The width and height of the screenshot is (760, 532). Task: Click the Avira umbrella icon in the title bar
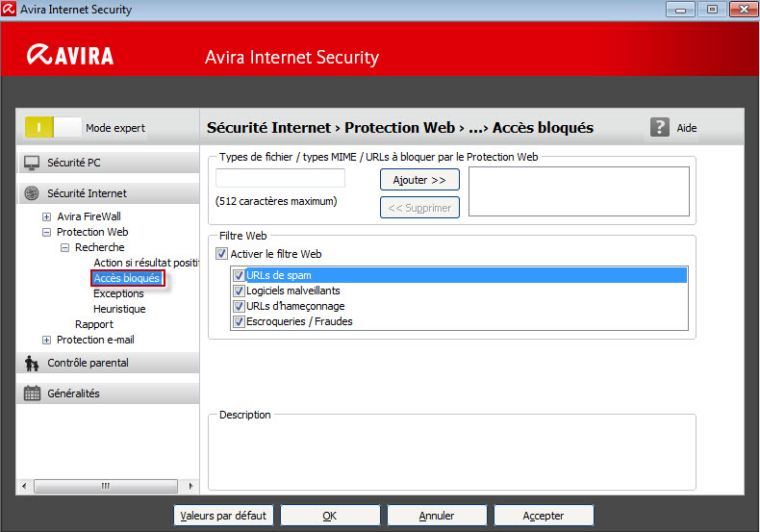click(9, 9)
